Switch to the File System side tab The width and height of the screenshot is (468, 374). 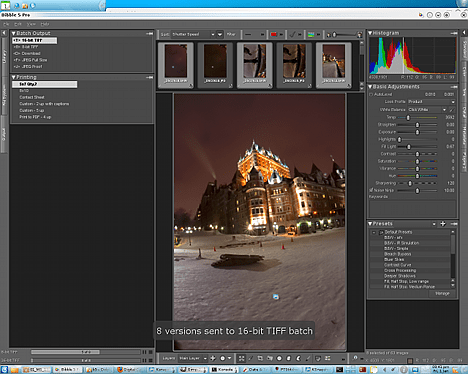(x=4, y=95)
